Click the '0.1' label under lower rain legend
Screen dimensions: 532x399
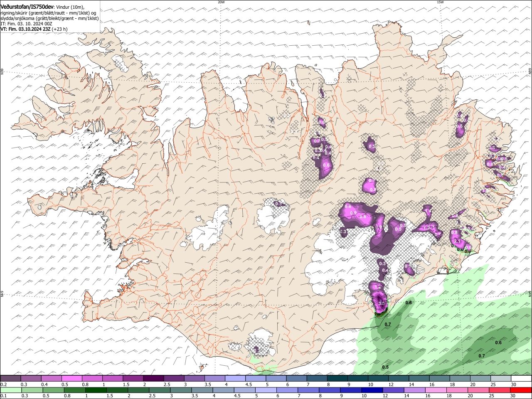pos(4,396)
